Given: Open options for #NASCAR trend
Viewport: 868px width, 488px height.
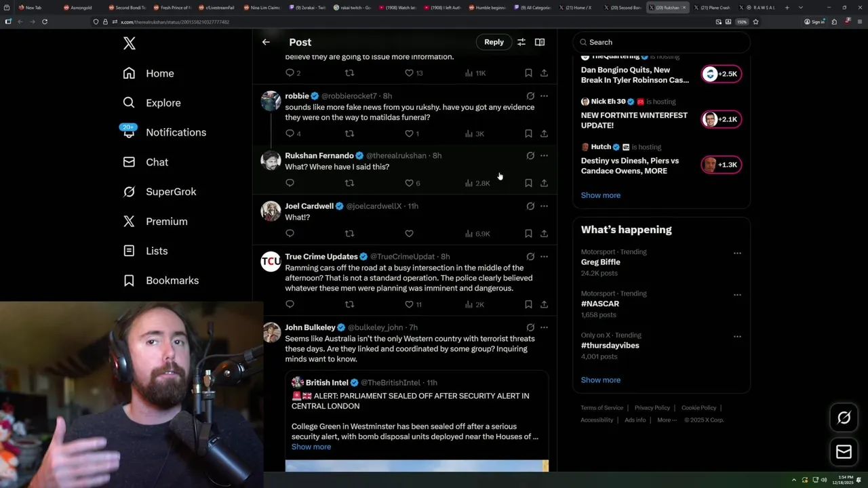Looking at the screenshot, I should pos(737,295).
